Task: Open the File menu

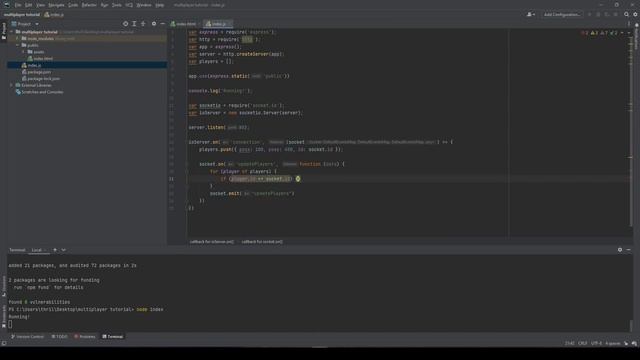Action: [x=18, y=5]
